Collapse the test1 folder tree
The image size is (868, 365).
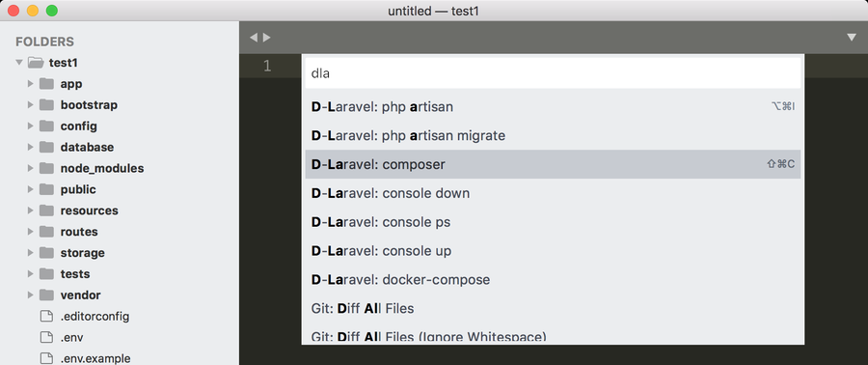[x=19, y=63]
